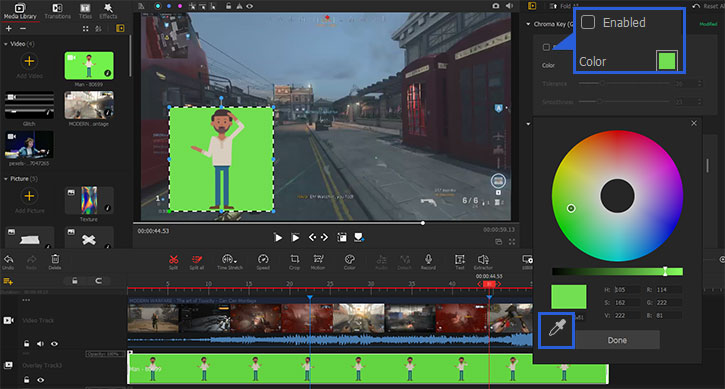The height and width of the screenshot is (389, 725).
Task: Open the Video Track three-dots menu
Action: point(26,300)
